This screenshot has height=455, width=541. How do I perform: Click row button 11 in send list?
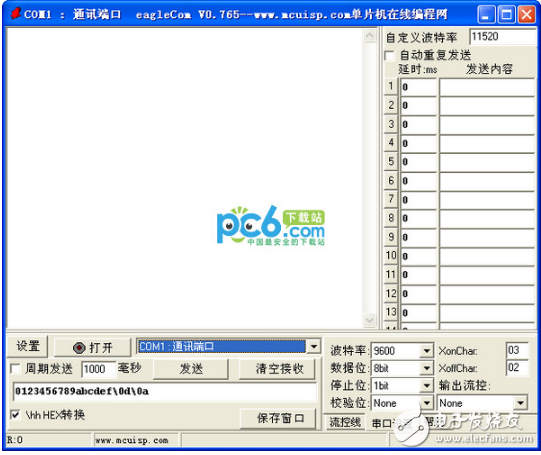coord(391,275)
